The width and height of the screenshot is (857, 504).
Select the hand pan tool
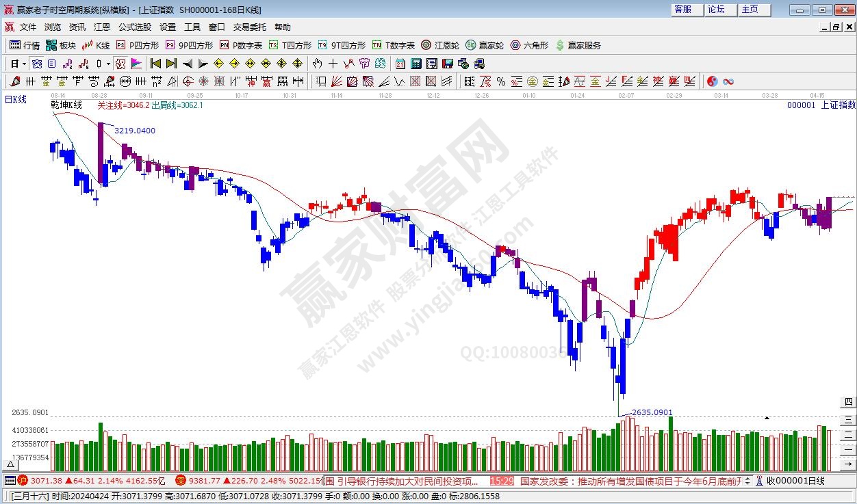tap(317, 64)
